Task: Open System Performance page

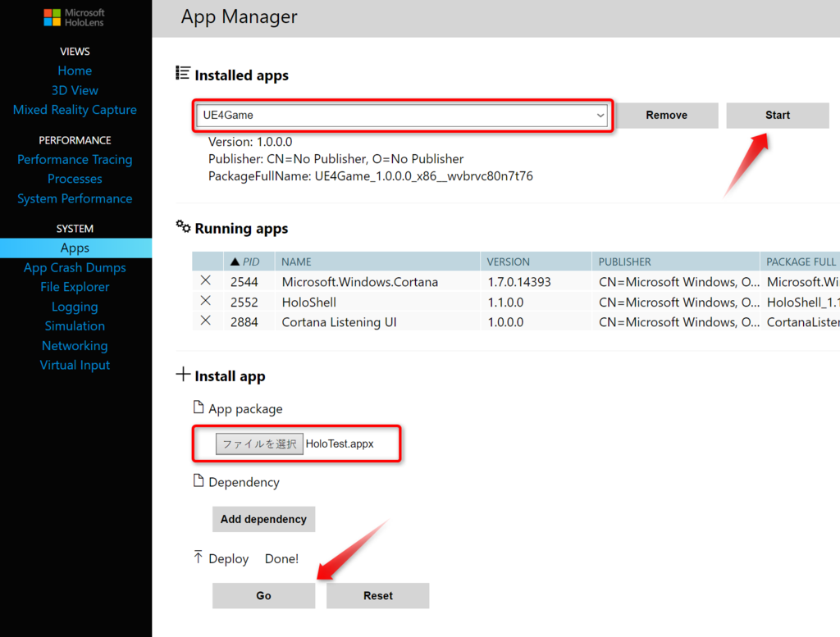Action: (x=75, y=198)
